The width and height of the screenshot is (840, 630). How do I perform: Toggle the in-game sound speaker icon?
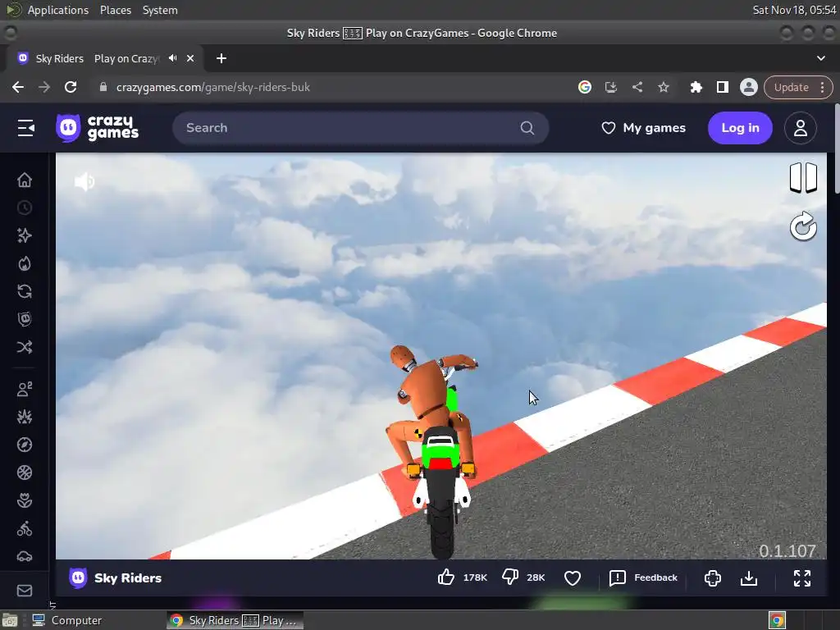[x=84, y=181]
